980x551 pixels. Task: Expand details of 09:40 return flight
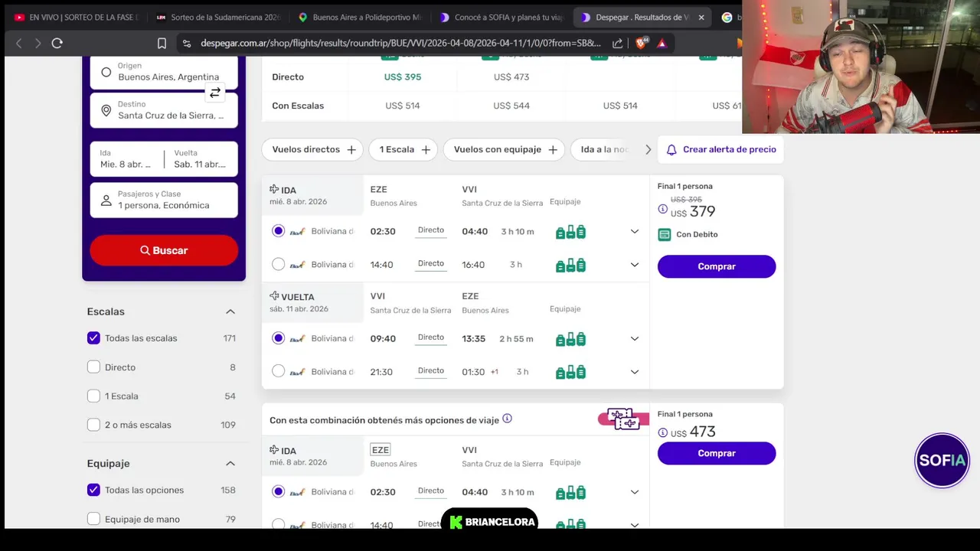click(x=634, y=339)
